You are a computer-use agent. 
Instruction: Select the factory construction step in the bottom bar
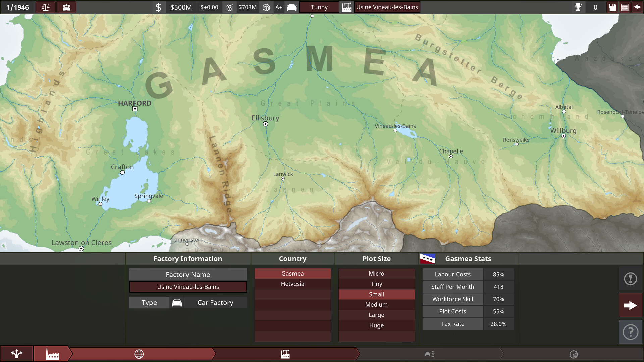pyautogui.click(x=285, y=354)
